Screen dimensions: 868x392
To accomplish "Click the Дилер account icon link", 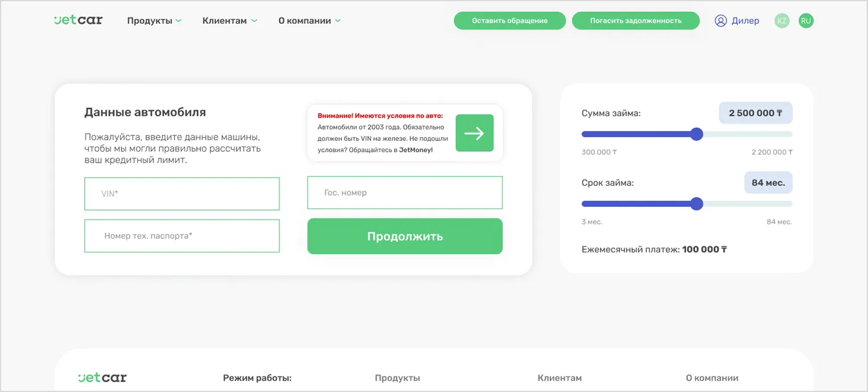I will [721, 20].
